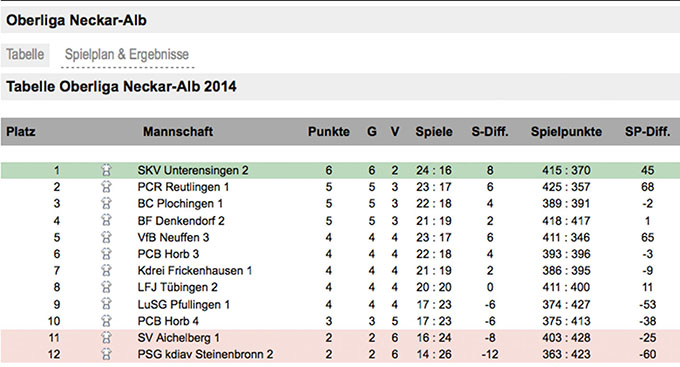The height and width of the screenshot is (367, 680).
Task: Click jersey icon beside LFJ Tübingen 2
Action: point(106,287)
